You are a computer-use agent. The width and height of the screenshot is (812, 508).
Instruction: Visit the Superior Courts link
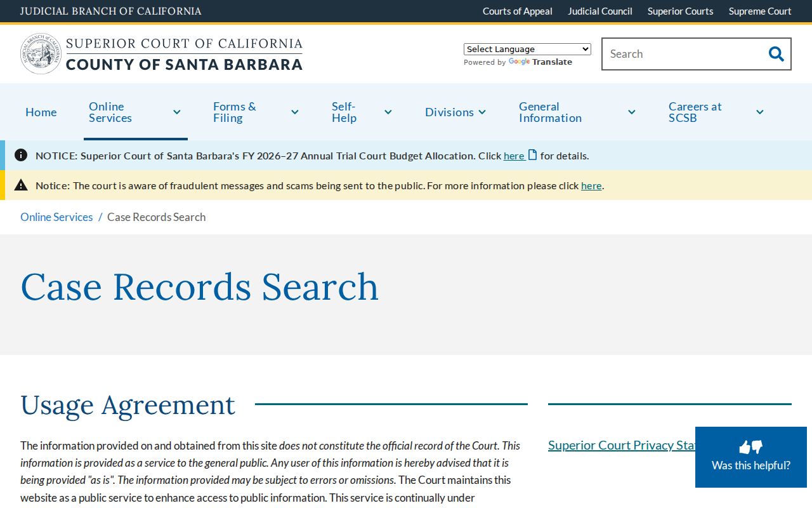680,11
